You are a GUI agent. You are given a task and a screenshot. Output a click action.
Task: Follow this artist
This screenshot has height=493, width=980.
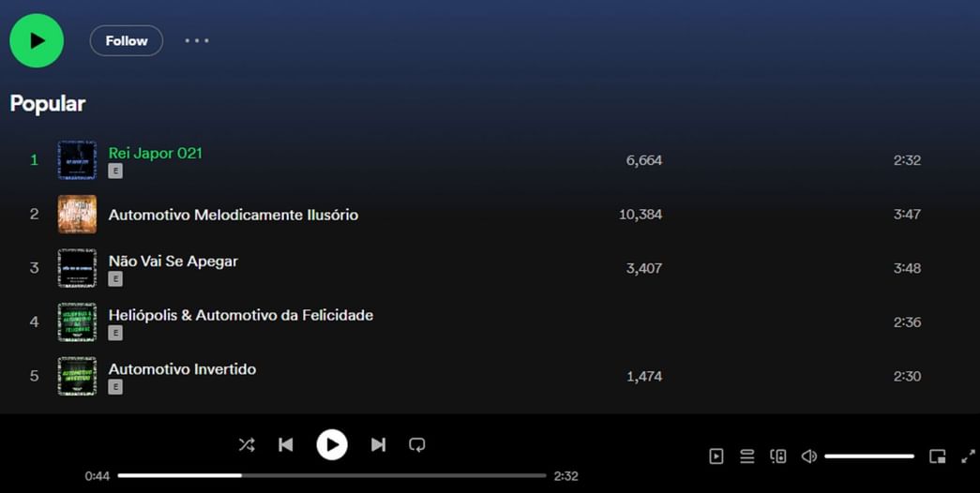127,40
